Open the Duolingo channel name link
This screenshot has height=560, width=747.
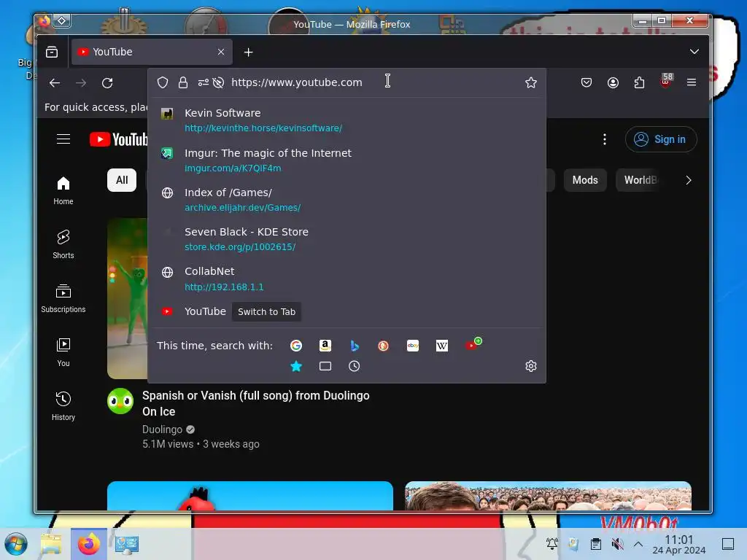[x=162, y=429]
